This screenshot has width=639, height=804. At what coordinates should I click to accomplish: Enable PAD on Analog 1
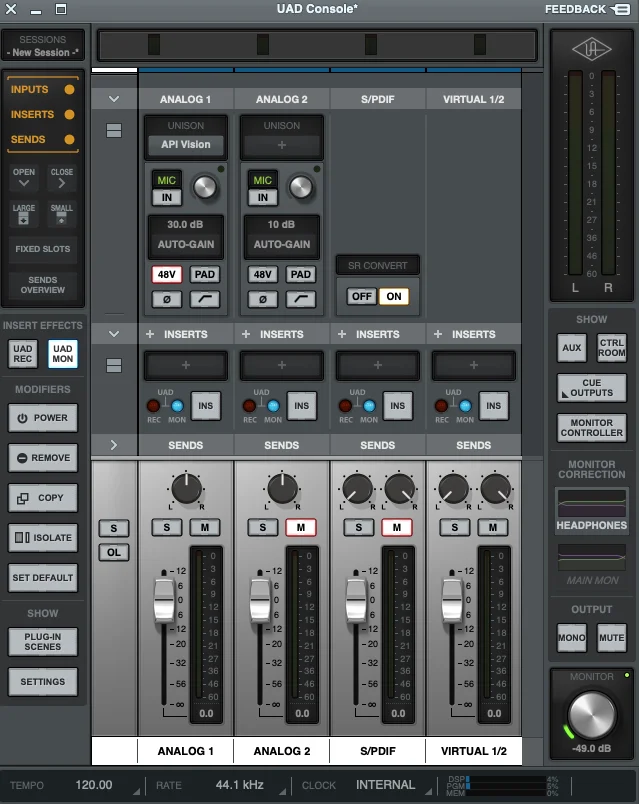pos(205,274)
